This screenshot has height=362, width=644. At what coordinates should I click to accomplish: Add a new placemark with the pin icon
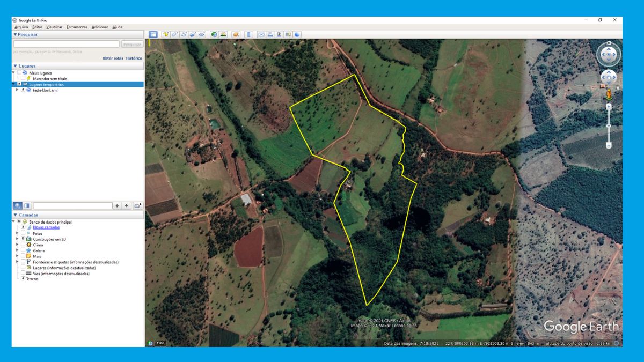[166, 34]
